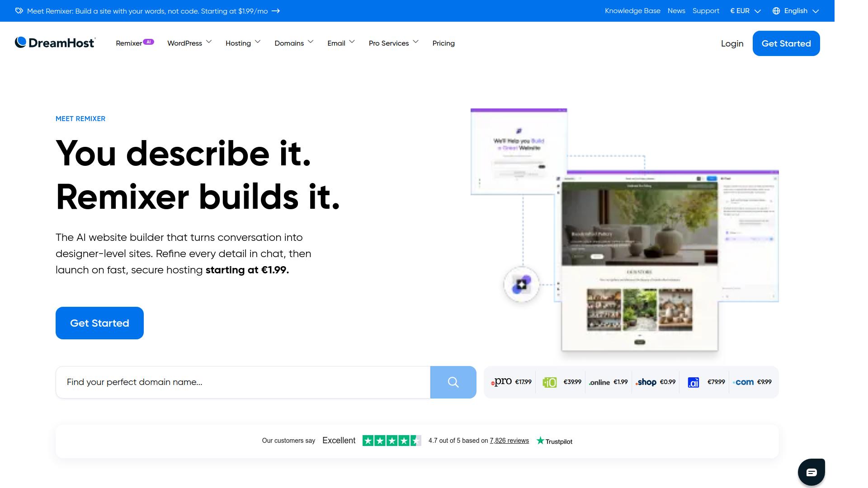Click the globe language icon
Image resolution: width=868 pixels, height=488 pixels.
click(x=776, y=11)
